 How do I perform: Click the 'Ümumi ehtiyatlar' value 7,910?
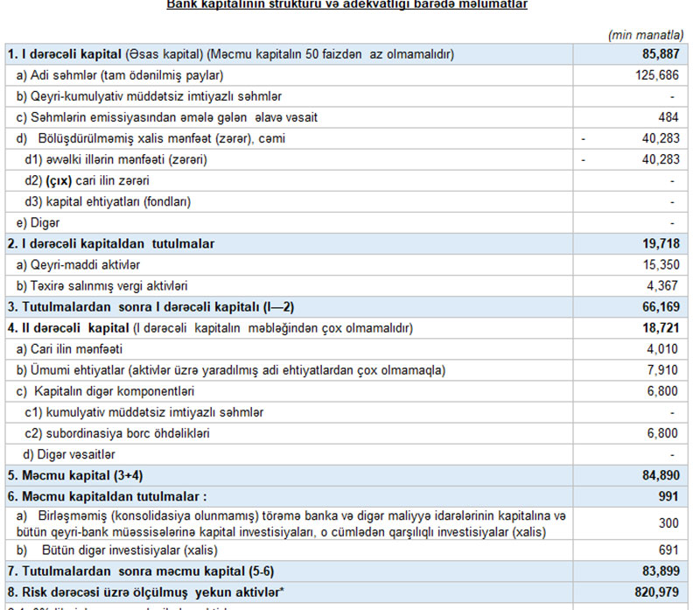[664, 370]
